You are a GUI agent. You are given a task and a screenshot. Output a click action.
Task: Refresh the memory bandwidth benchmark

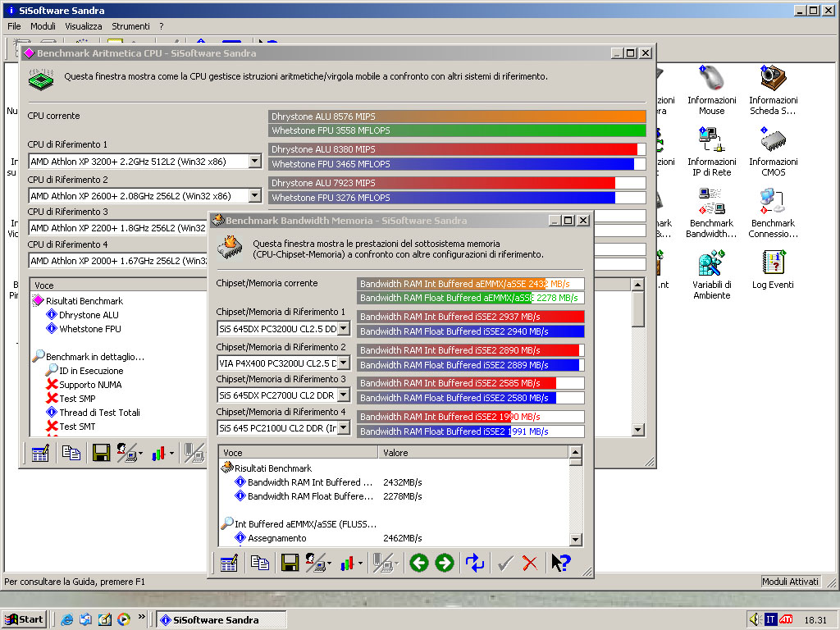coord(475,563)
